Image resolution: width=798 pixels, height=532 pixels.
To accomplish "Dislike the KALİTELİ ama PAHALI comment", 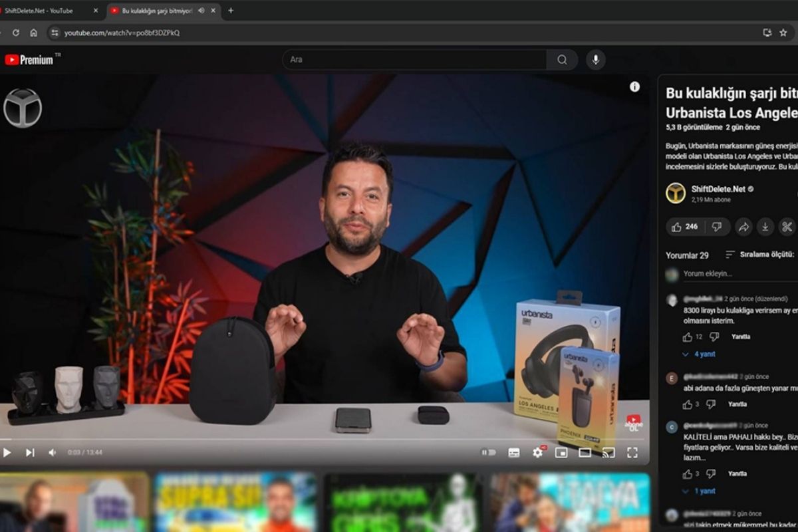I will [x=711, y=474].
